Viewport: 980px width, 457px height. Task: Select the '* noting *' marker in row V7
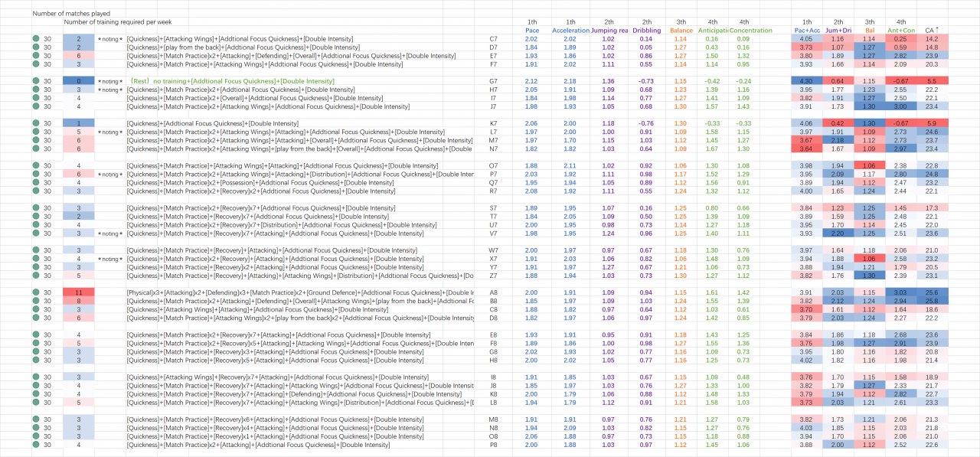coord(109,233)
